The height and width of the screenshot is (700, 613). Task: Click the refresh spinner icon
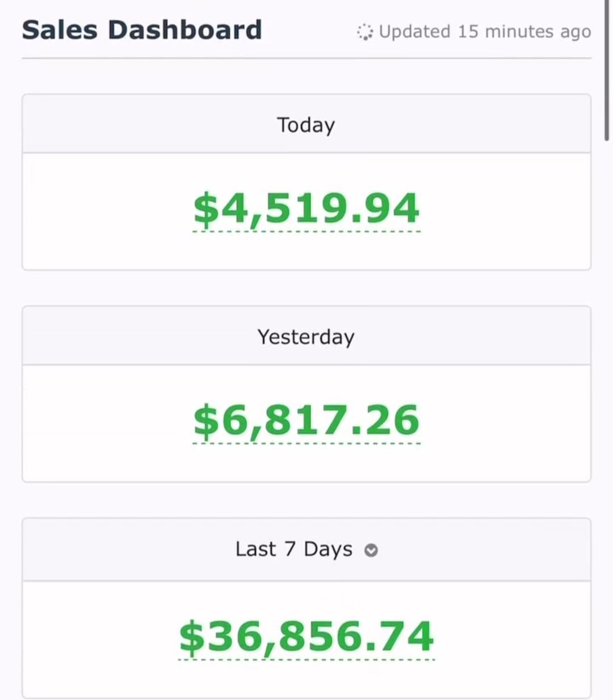[364, 32]
